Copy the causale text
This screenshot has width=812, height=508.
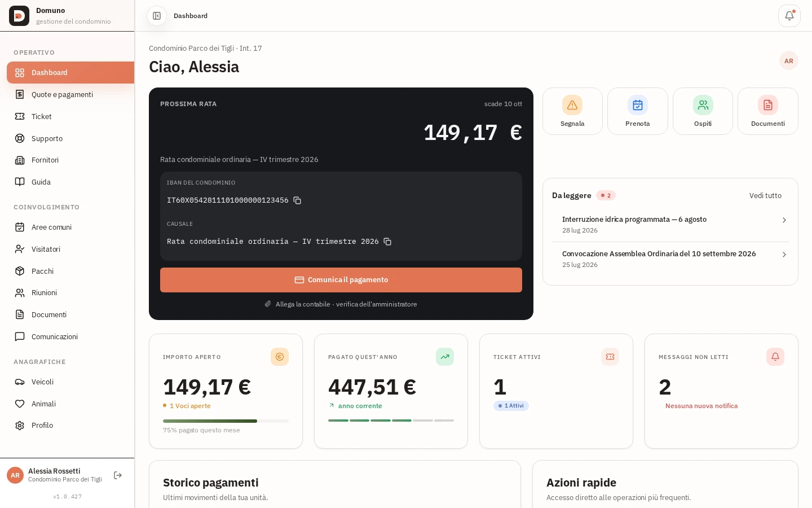(387, 242)
